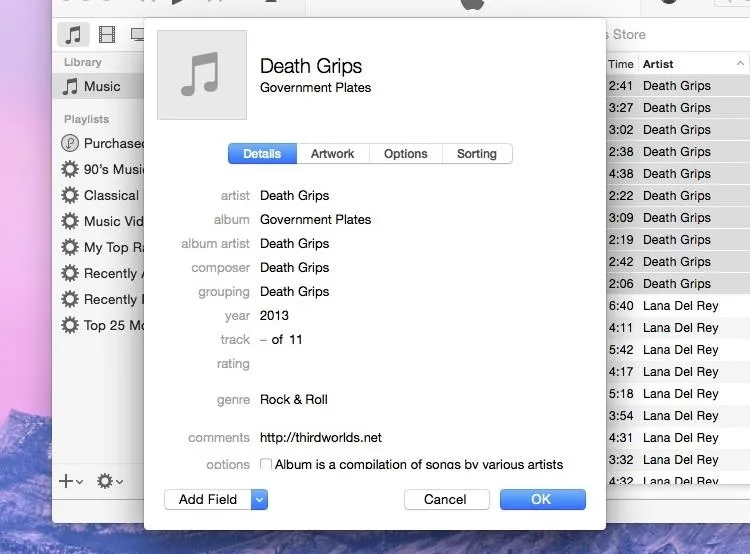The image size is (750, 554).
Task: Click the album artwork placeholder
Action: click(x=202, y=75)
